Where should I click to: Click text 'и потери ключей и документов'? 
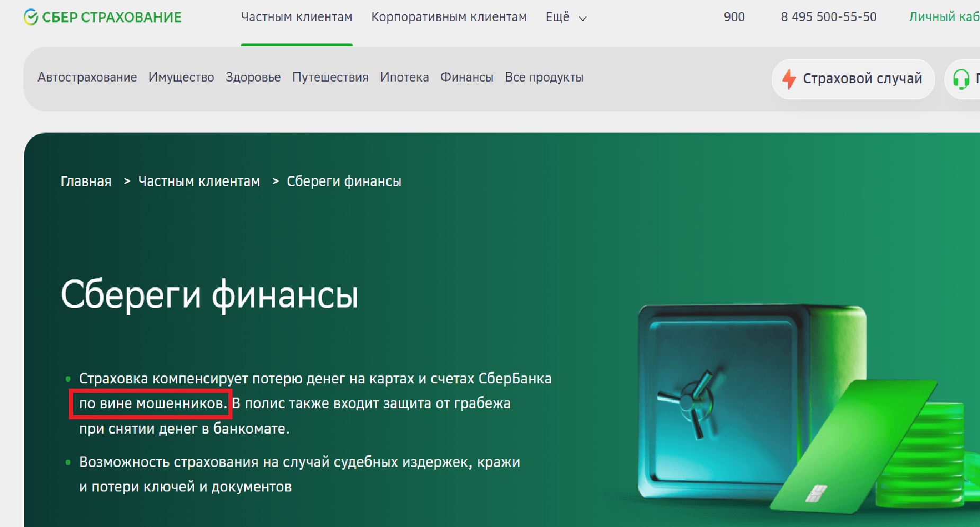185,487
